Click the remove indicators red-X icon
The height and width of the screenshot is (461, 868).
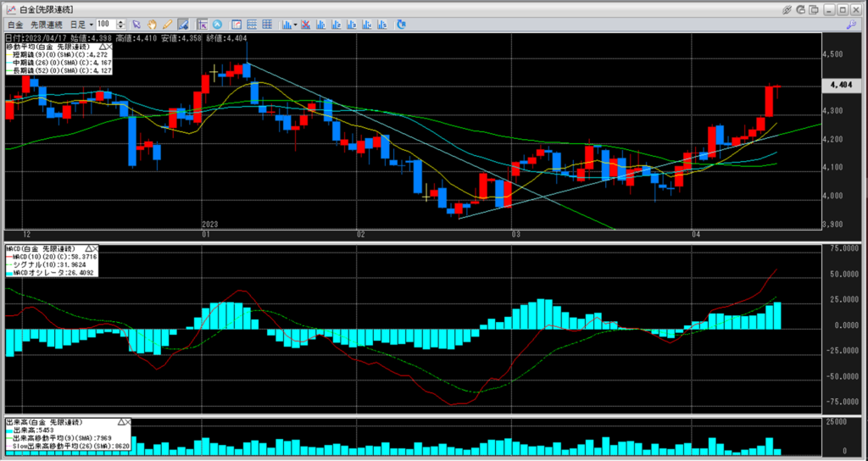[305, 25]
